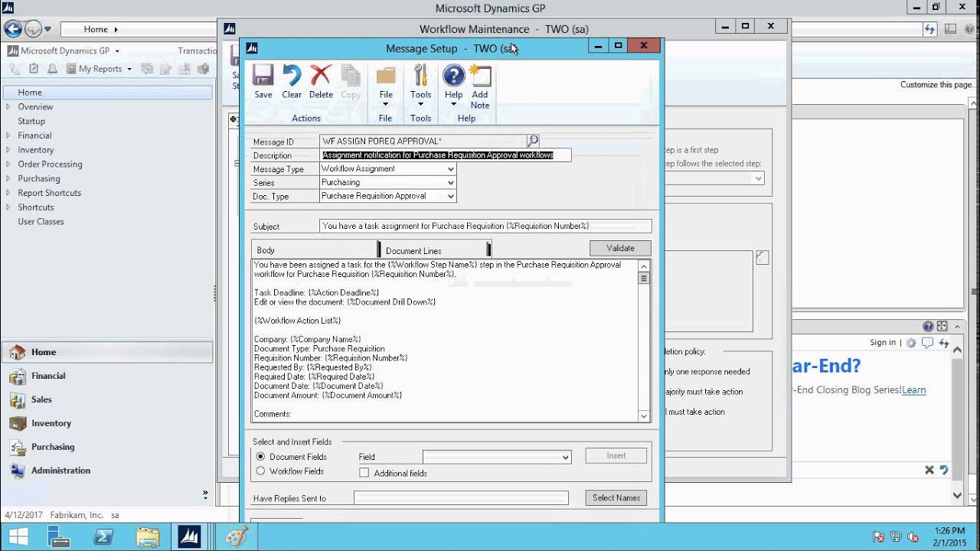Expand navigation pane options chevron
The width and height of the screenshot is (980, 551).
(x=205, y=494)
